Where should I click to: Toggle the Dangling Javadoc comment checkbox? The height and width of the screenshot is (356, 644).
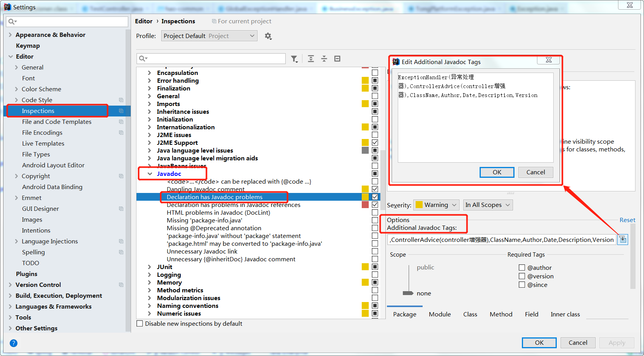pos(375,189)
